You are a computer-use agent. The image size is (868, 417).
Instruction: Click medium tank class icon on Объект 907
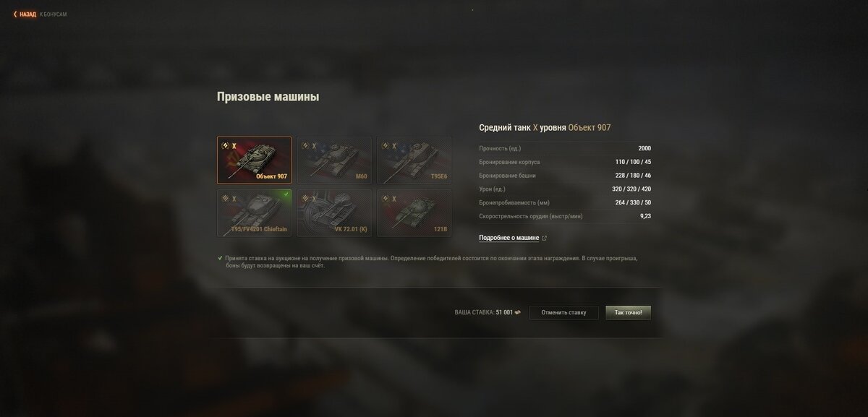click(x=225, y=146)
